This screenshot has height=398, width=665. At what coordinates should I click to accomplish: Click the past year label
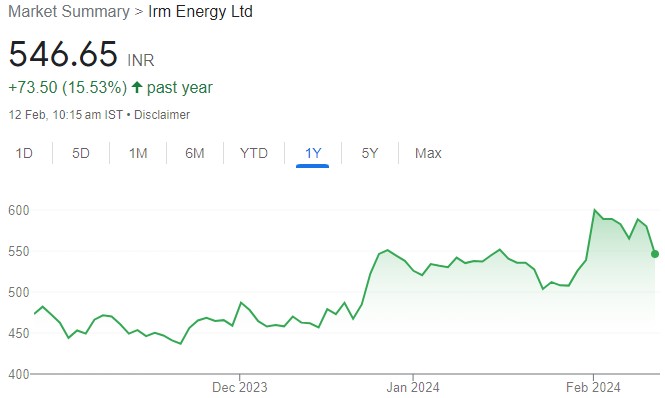tap(180, 88)
